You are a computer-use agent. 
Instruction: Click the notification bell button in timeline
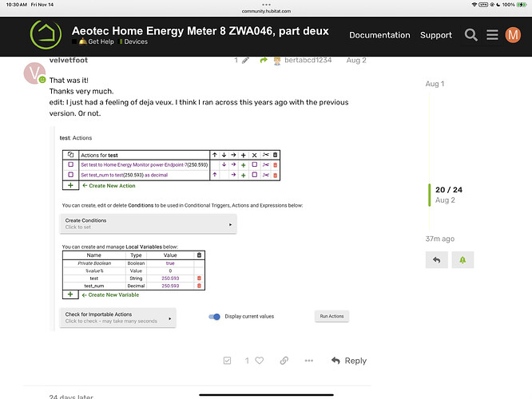click(462, 260)
